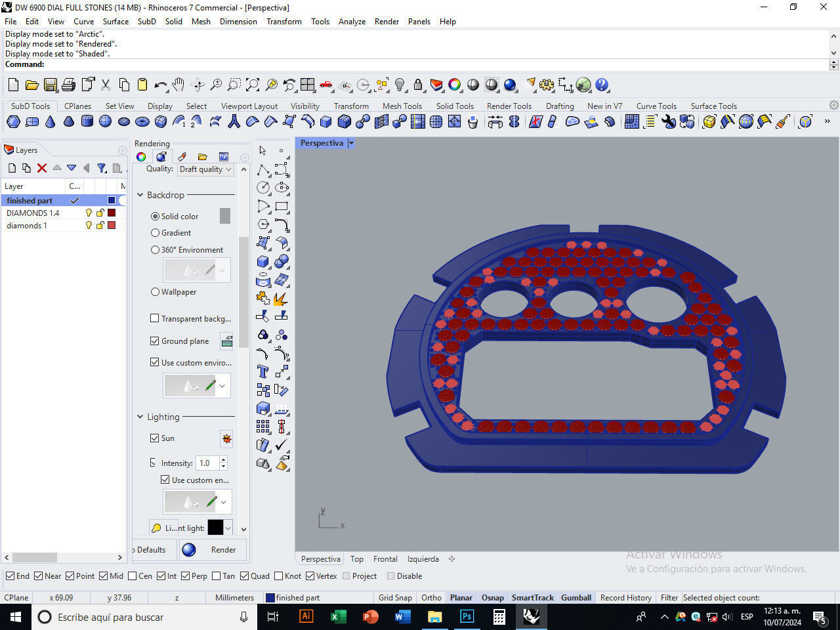Expand the toolbar overflow chevron

coord(827,121)
